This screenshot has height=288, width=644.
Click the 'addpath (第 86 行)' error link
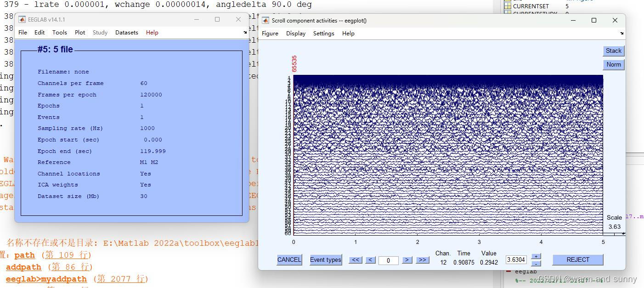[x=49, y=267]
